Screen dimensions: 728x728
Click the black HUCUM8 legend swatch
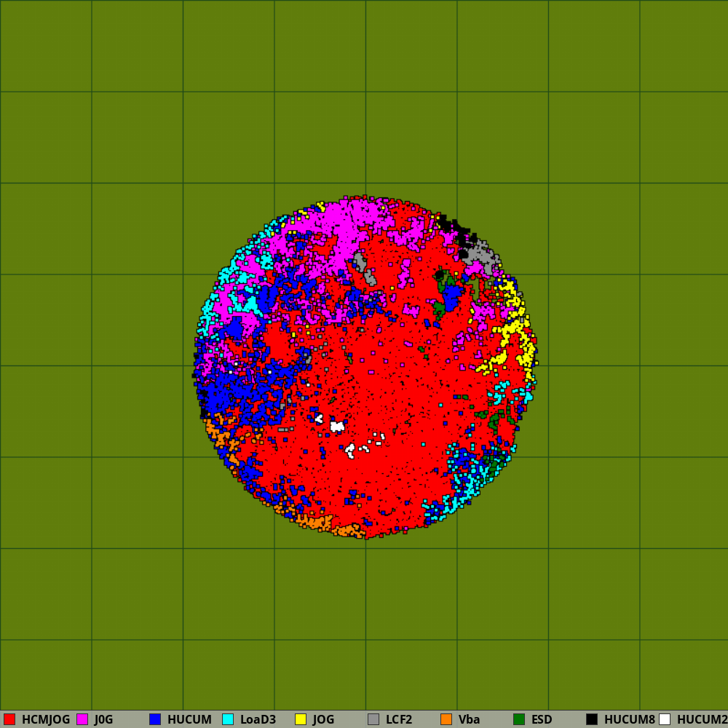pos(592,719)
